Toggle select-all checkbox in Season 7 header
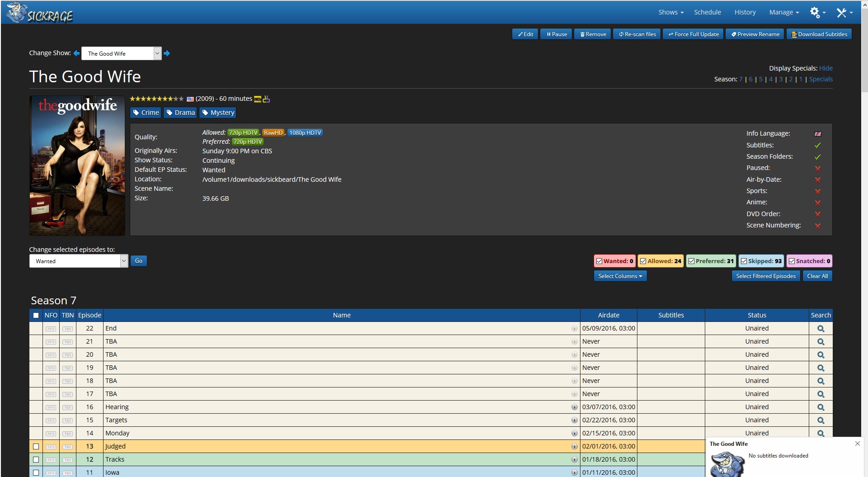 (36, 315)
